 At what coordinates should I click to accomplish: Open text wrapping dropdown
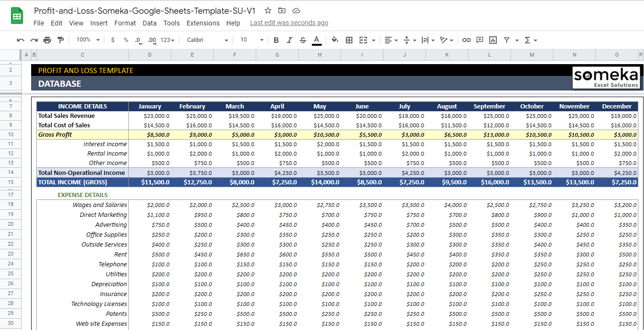pos(428,40)
